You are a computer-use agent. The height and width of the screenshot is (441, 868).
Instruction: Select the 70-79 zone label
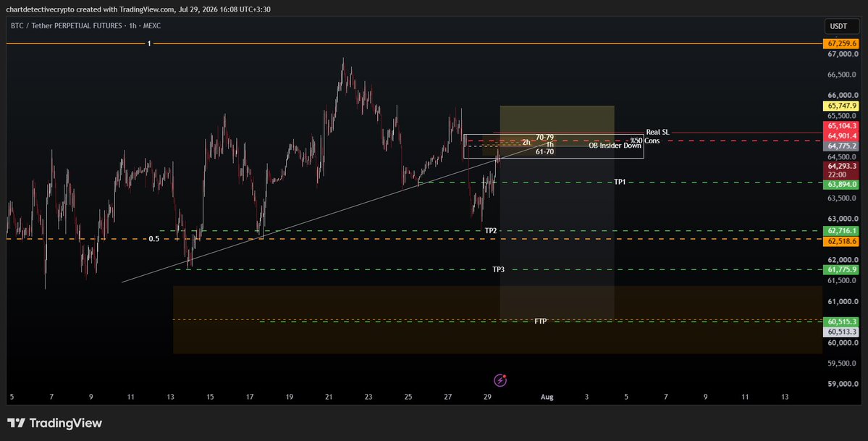tap(544, 137)
